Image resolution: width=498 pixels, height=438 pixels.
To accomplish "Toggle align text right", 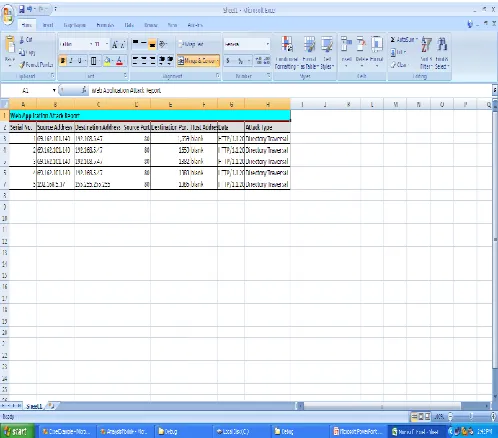I will (152, 61).
